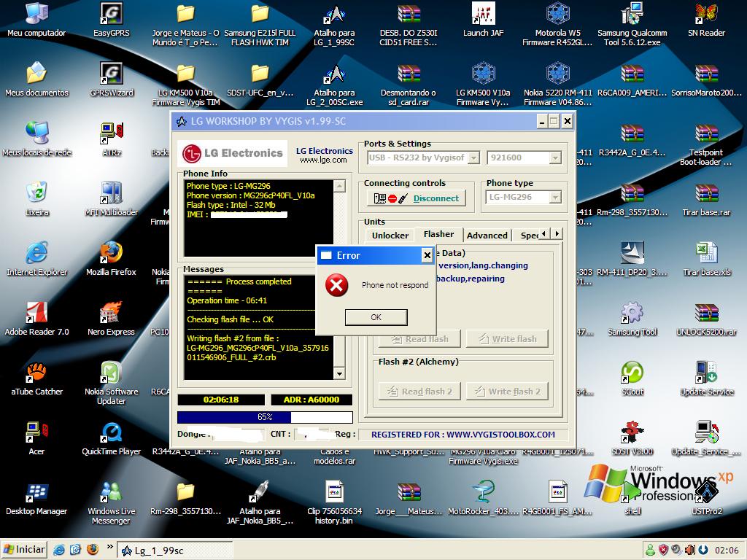747x560 pixels.
Task: Launch Firefox from quick launch bar
Action: pyautogui.click(x=93, y=550)
